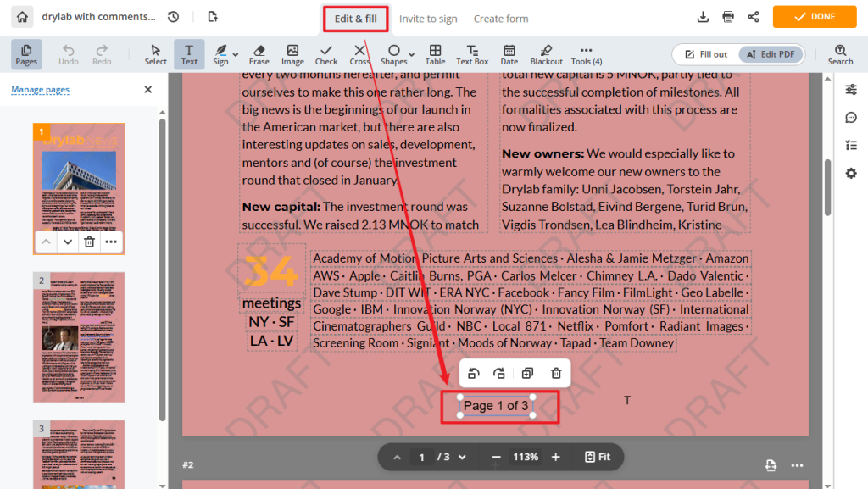This screenshot has height=489, width=868.
Task: Click the current page number field
Action: click(422, 457)
